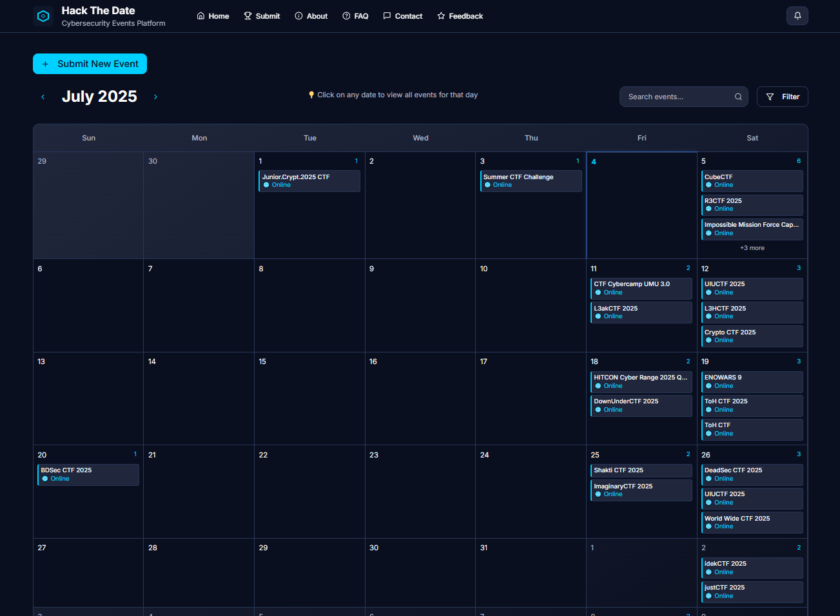This screenshot has width=840, height=616.
Task: Select the June 30 date cell
Action: (x=199, y=206)
